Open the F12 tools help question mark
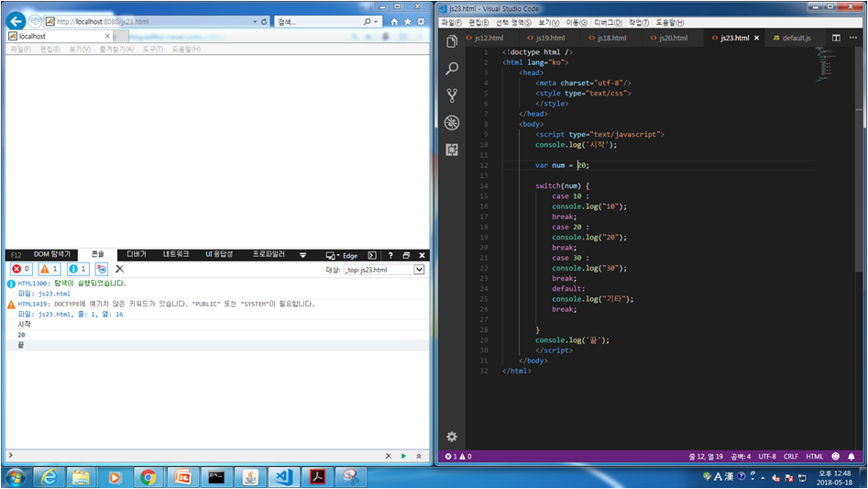The image size is (868, 489). (x=390, y=255)
